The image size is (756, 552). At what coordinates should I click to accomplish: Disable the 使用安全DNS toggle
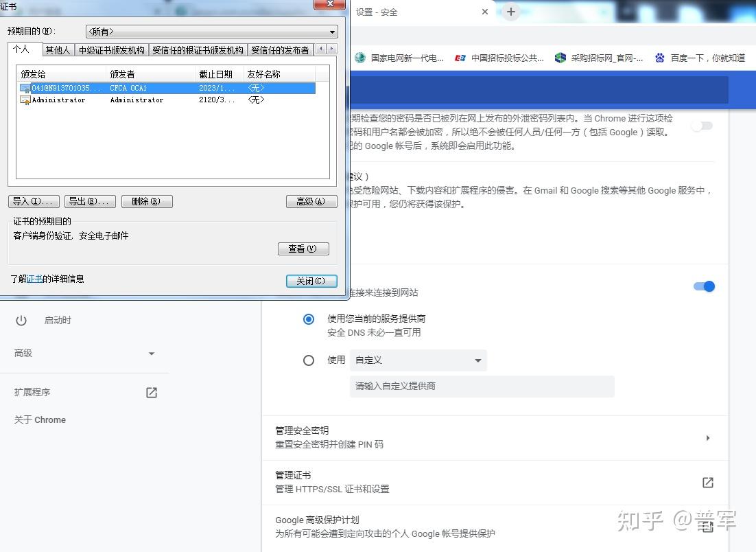click(x=703, y=286)
